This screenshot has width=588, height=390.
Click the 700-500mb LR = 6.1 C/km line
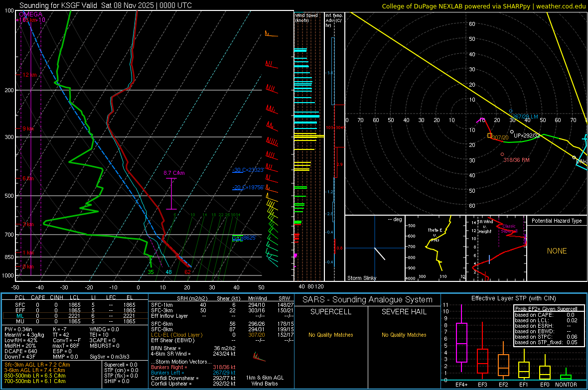tap(35, 381)
